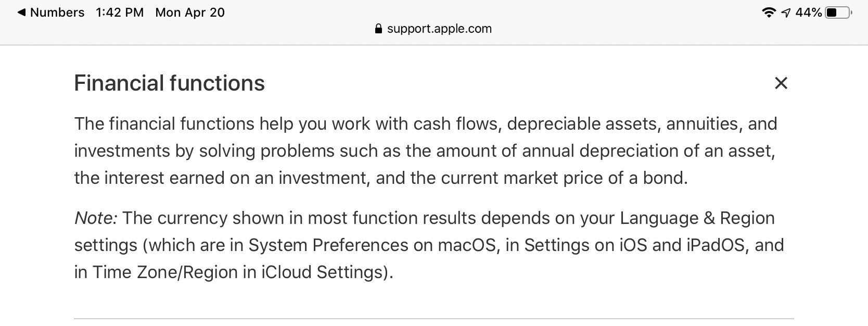The width and height of the screenshot is (868, 326).
Task: Tap the Mon Apr 20 date
Action: (190, 12)
